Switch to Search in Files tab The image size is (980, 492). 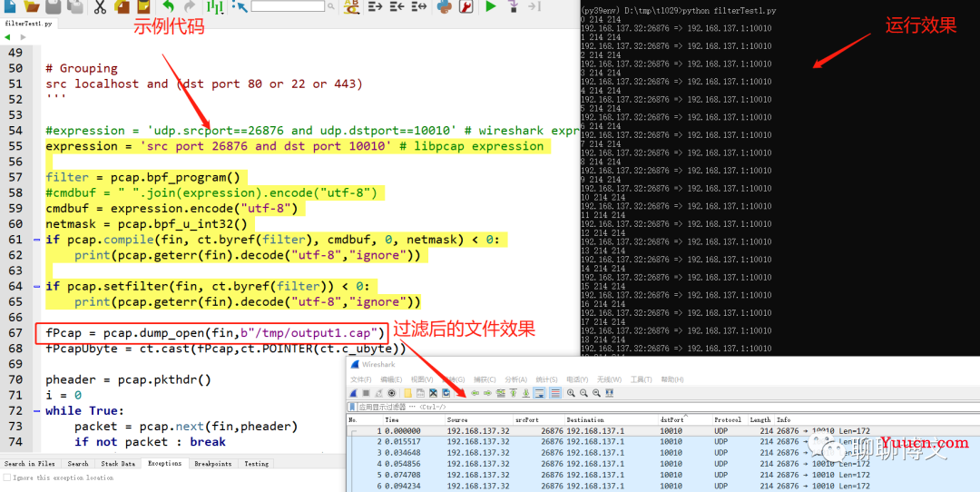point(29,464)
